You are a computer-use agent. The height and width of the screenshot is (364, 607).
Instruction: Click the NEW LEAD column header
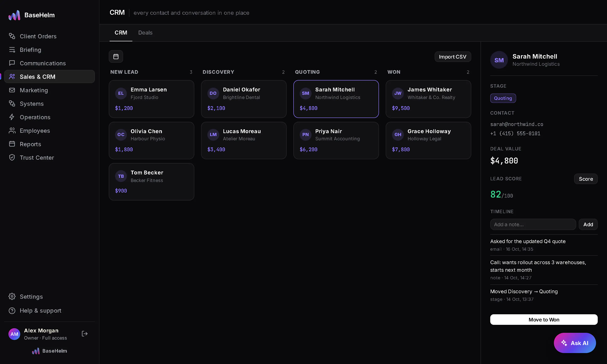click(x=124, y=72)
